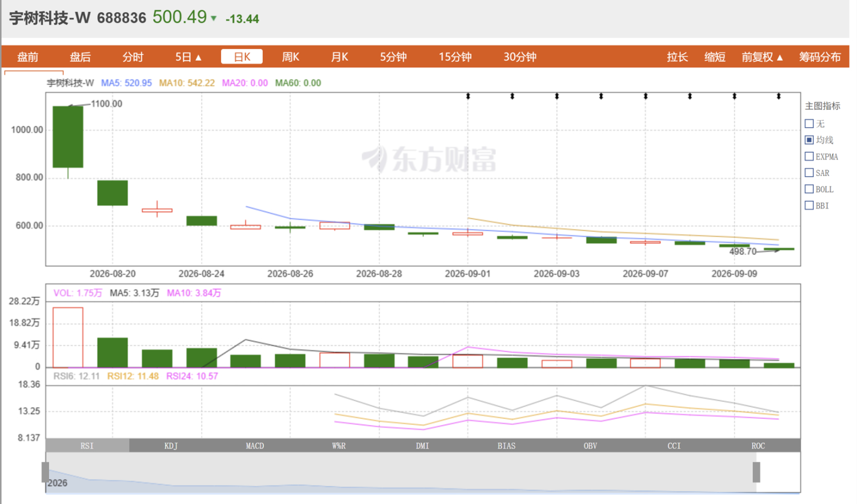Viewport: 857px width, 504px height.
Task: Switch to 月K monthly chart
Action: tap(339, 57)
